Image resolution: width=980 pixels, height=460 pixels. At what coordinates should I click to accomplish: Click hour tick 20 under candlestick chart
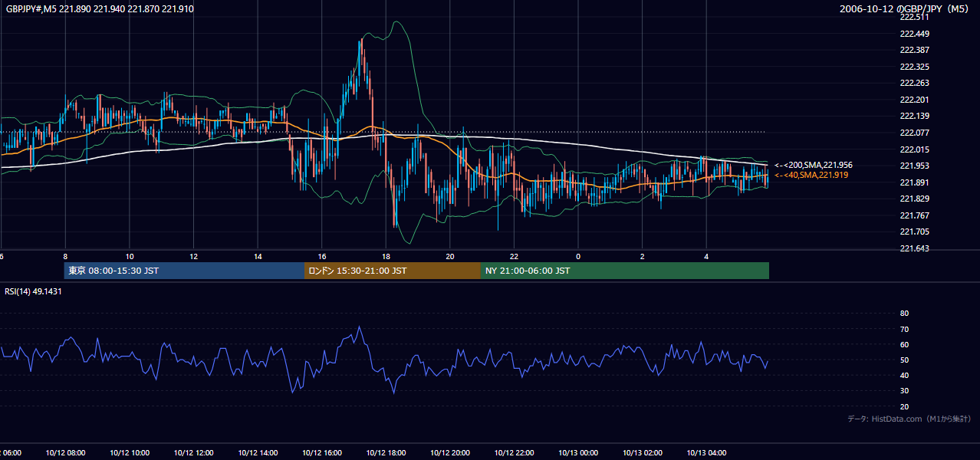(x=450, y=256)
